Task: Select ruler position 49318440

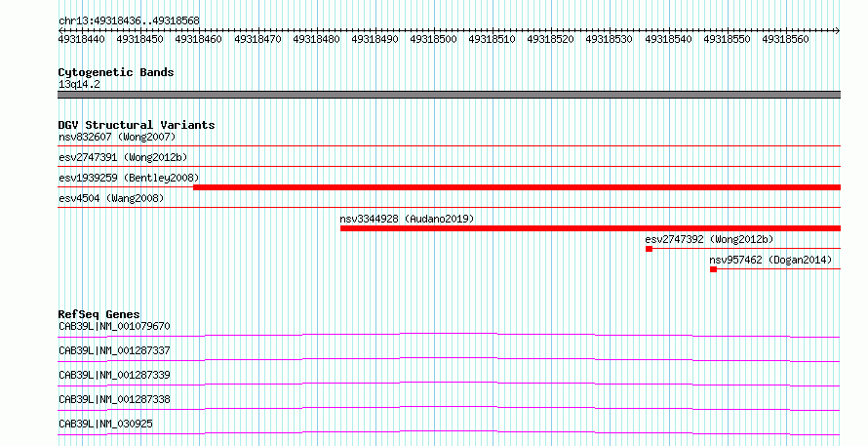Action: point(81,39)
